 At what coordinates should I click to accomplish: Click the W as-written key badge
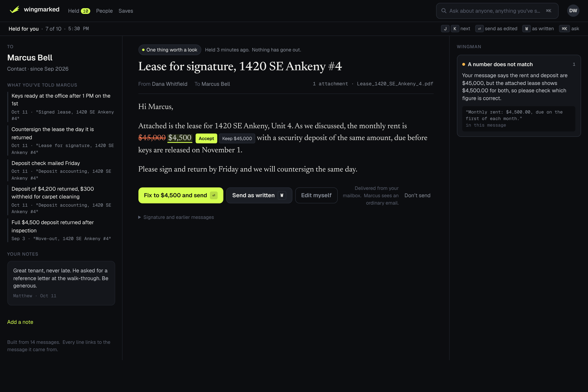click(526, 29)
